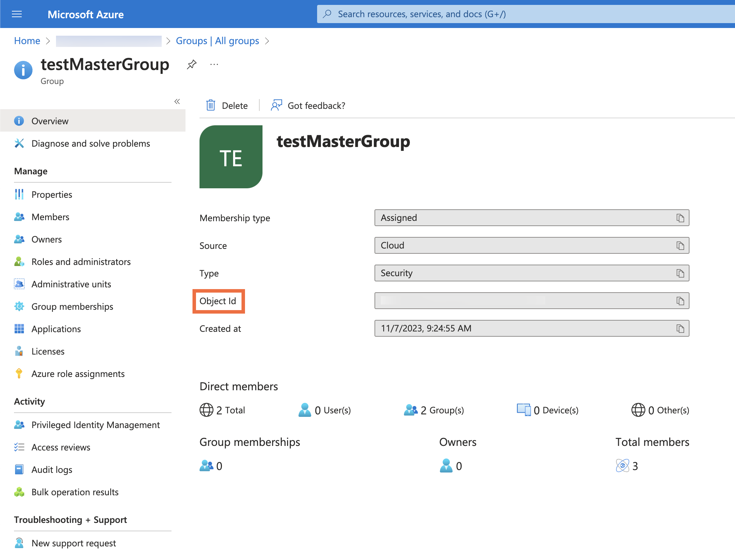Image resolution: width=735 pixels, height=560 pixels.
Task: Navigate to Groups | All groups breadcrumb
Action: point(217,41)
